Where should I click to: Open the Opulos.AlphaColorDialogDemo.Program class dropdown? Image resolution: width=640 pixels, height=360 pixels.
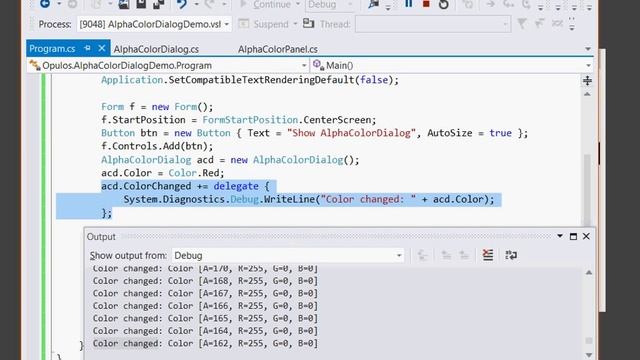tap(168, 65)
